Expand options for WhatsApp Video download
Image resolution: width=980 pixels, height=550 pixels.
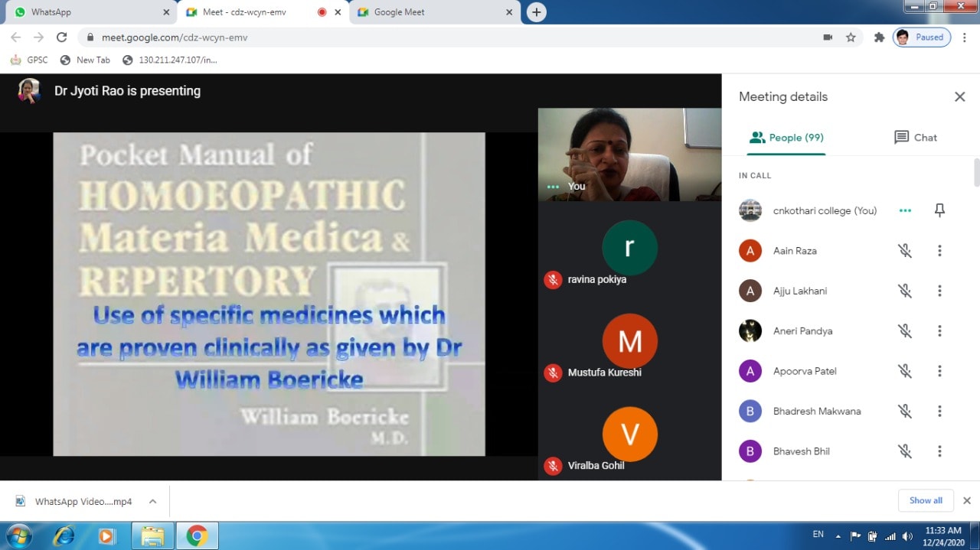[152, 502]
